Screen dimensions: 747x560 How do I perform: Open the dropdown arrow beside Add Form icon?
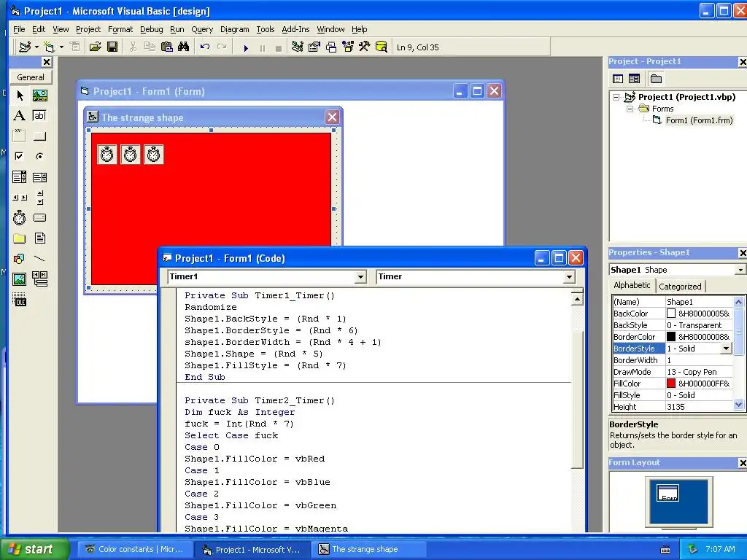pos(61,47)
